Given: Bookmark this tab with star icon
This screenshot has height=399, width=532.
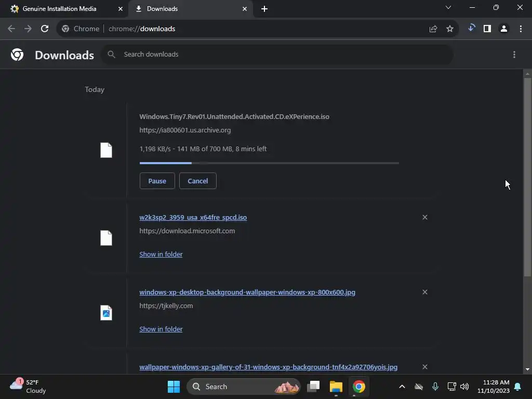Looking at the screenshot, I should click(x=450, y=29).
